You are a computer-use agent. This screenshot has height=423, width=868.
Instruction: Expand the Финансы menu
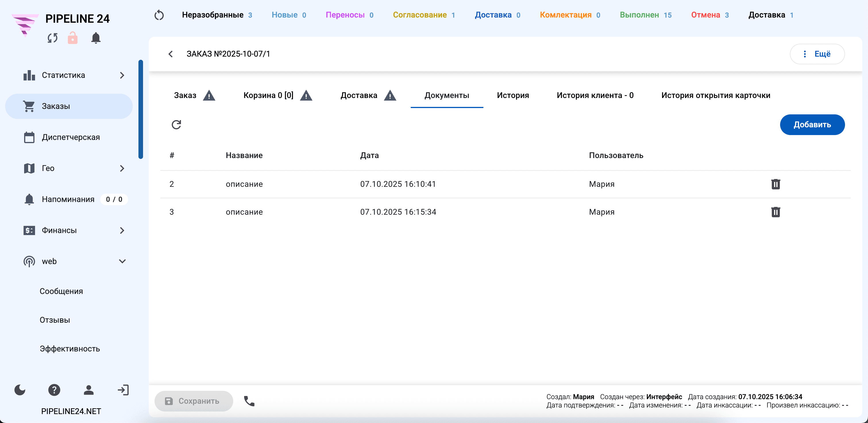point(122,230)
